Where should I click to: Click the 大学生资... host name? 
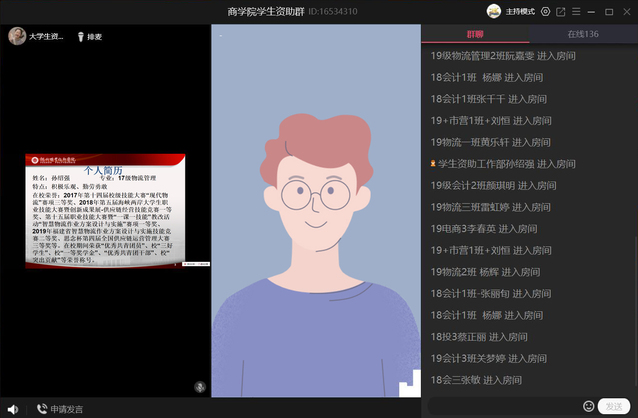tap(50, 37)
